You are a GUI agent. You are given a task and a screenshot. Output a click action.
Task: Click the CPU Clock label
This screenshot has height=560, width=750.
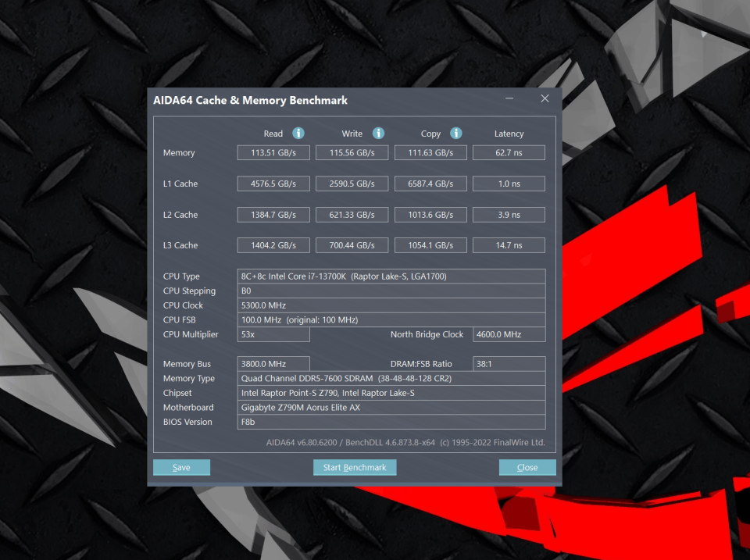tap(183, 305)
